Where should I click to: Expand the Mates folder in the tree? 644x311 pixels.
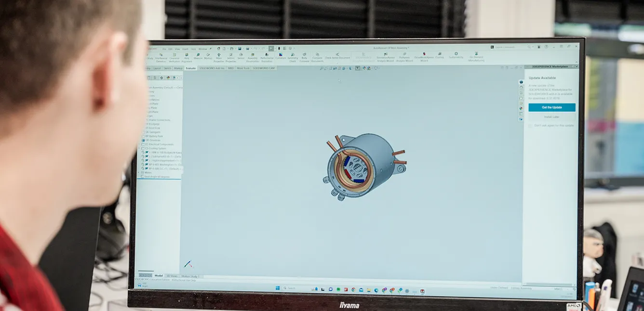(x=139, y=172)
